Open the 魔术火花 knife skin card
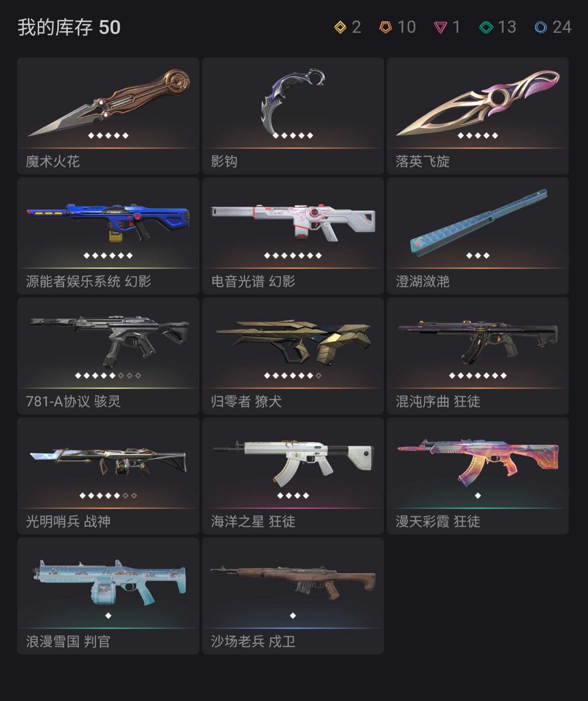This screenshot has width=588, height=701. (108, 116)
